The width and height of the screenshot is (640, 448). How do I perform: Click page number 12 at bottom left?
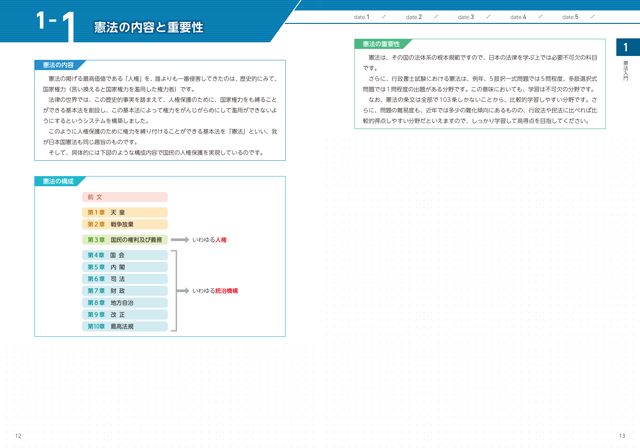[18, 436]
